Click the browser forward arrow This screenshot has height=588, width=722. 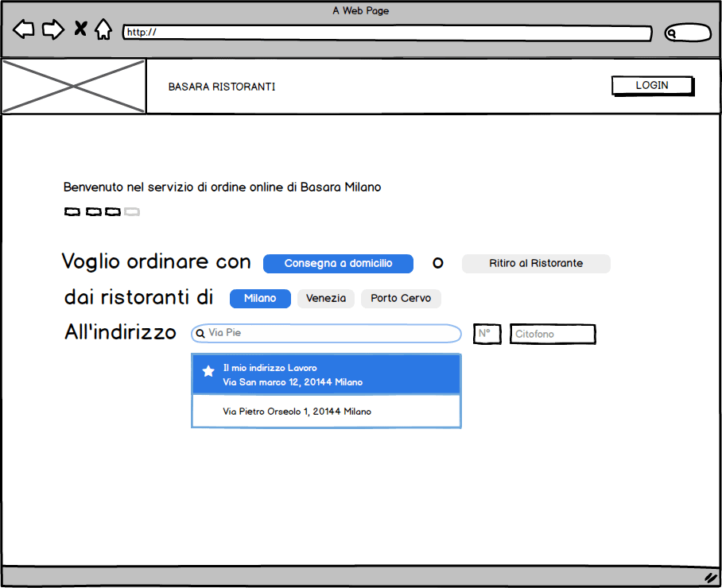coord(52,30)
